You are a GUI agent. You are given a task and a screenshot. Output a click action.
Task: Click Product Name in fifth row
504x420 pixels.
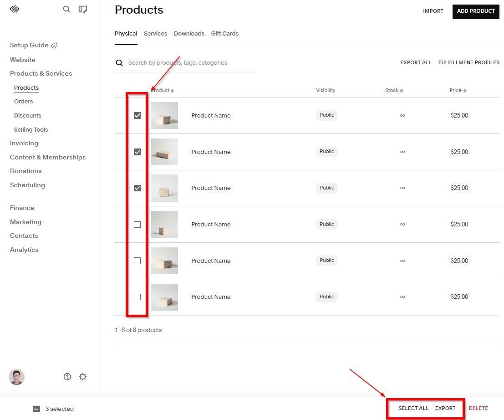pyautogui.click(x=211, y=261)
